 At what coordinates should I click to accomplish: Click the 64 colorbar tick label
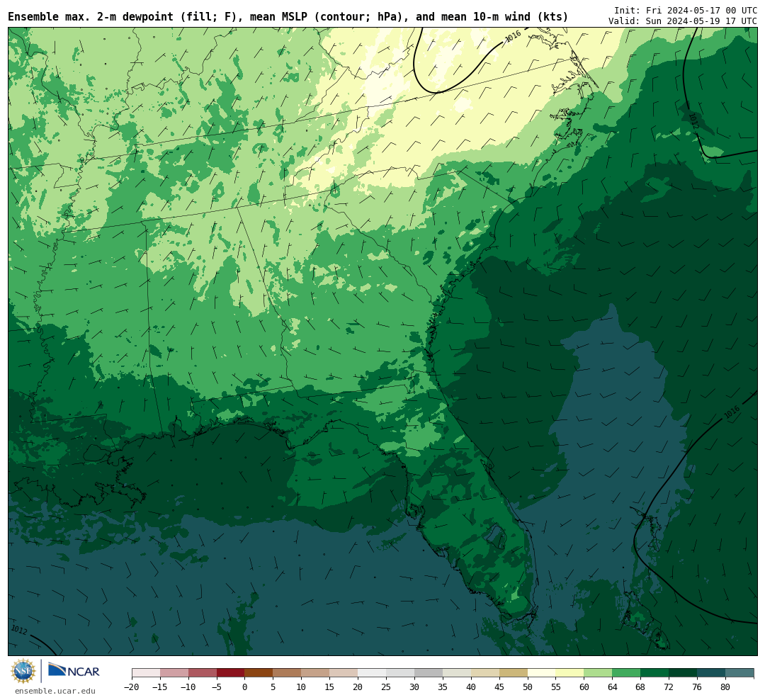click(x=613, y=687)
